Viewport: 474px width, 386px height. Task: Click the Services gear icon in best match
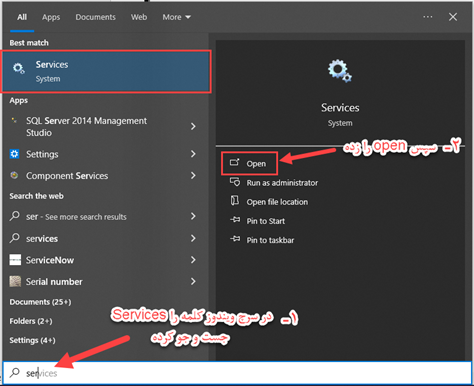19,68
